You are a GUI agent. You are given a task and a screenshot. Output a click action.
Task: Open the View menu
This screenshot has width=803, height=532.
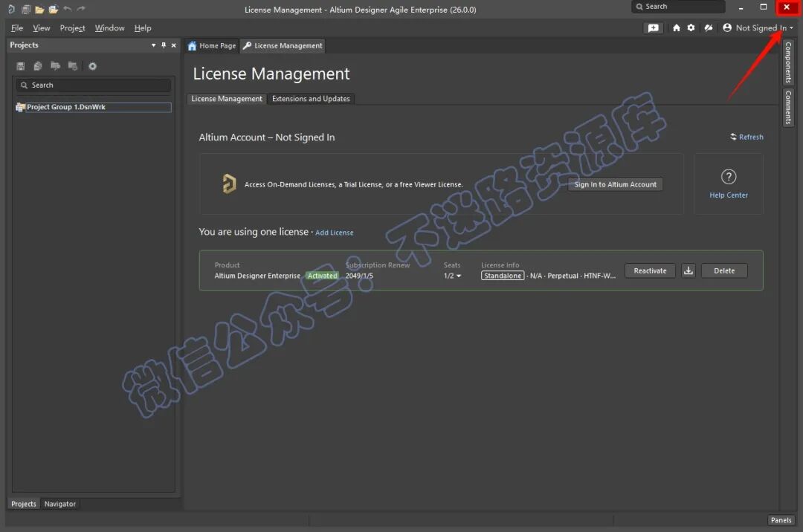(x=42, y=28)
